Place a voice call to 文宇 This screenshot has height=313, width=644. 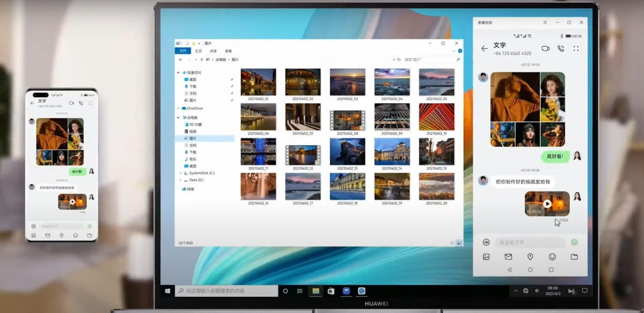[561, 48]
